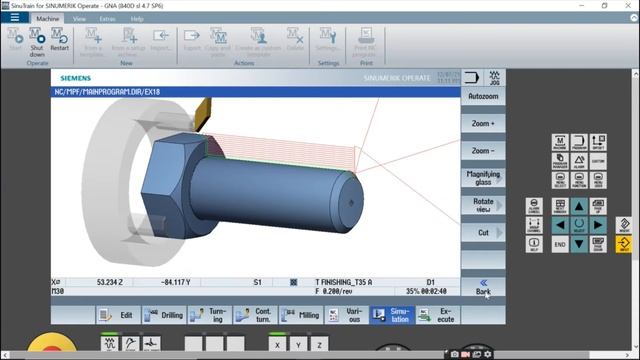Image resolution: width=640 pixels, height=360 pixels.
Task: Switch to the Extras ribbon tab
Action: click(x=107, y=19)
